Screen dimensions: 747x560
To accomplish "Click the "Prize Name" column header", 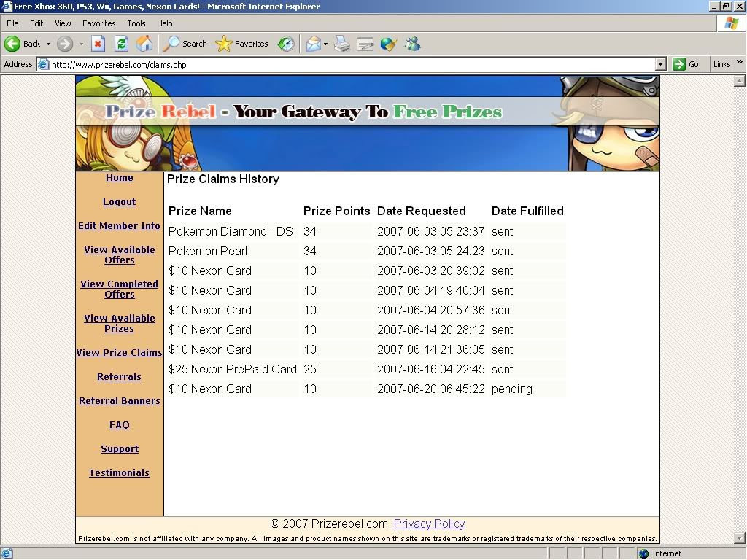I will coord(200,211).
